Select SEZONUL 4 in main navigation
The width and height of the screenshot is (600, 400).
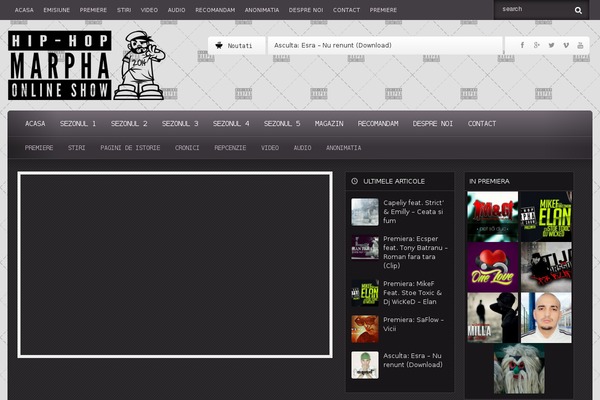pos(231,124)
